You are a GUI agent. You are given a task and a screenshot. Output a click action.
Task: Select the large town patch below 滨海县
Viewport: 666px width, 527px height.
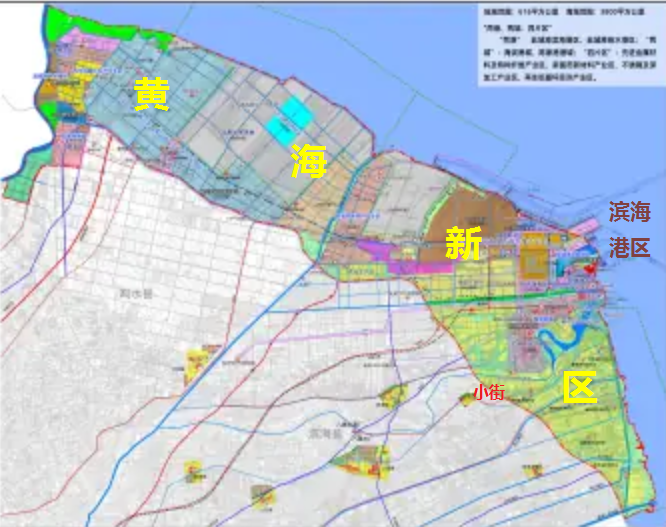[362, 460]
